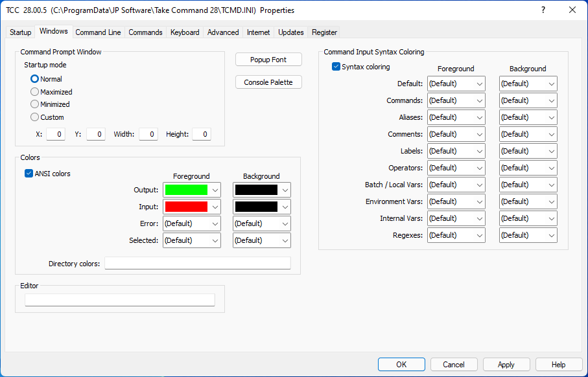The height and width of the screenshot is (377, 588).
Task: Open Error background color dropdown
Action: click(262, 223)
